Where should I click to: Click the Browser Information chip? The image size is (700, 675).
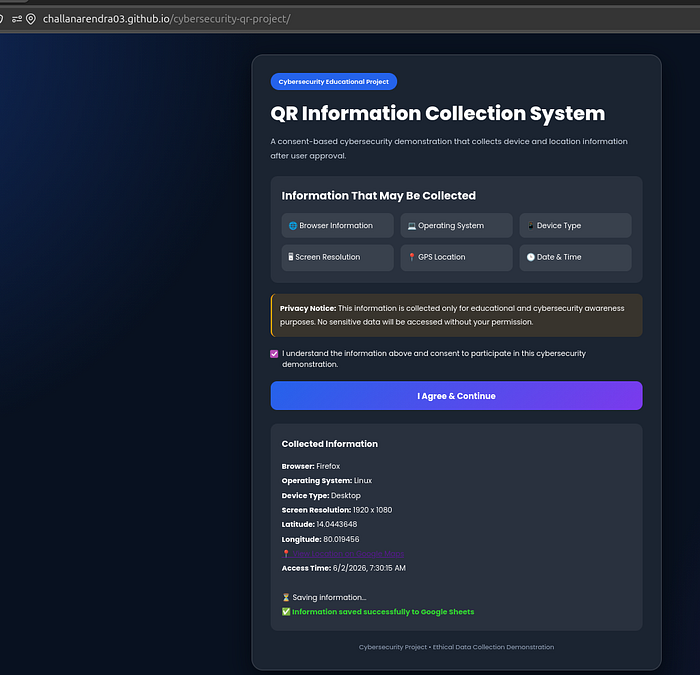338,225
